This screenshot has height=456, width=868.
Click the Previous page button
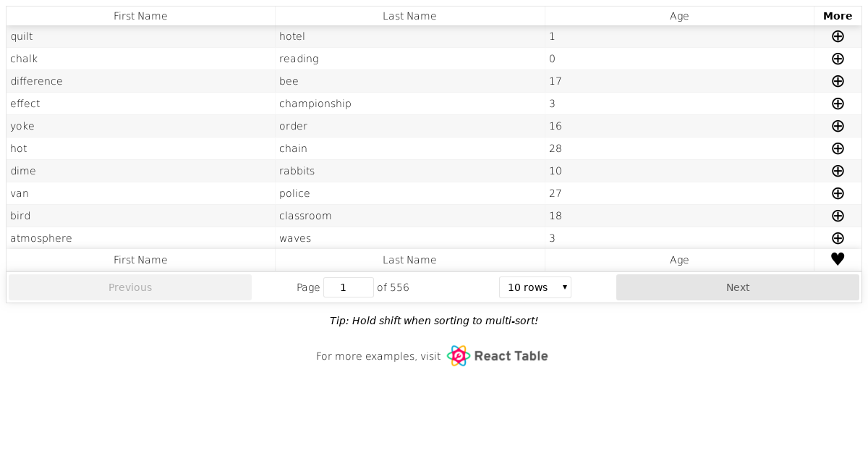tap(130, 287)
